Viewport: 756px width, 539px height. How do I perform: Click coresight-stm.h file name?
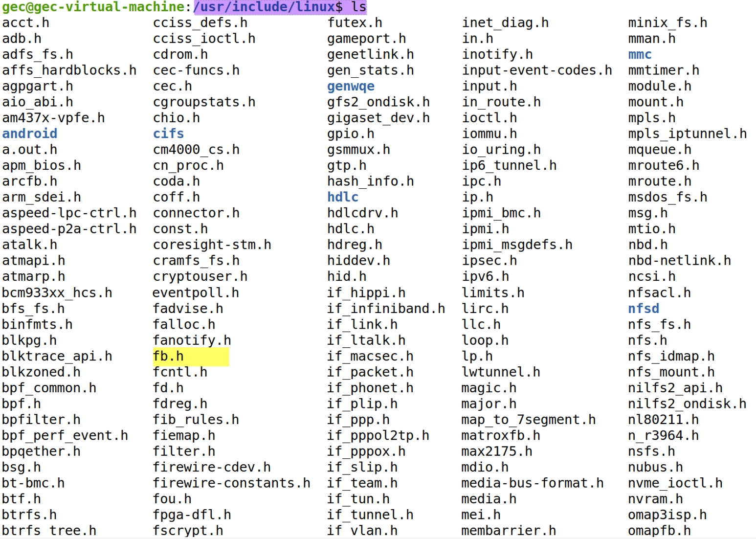(x=212, y=245)
